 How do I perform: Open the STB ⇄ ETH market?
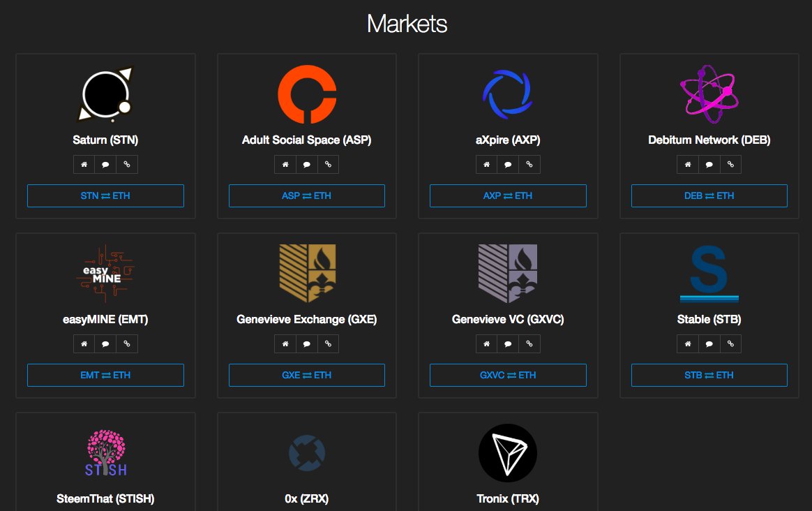click(x=709, y=375)
